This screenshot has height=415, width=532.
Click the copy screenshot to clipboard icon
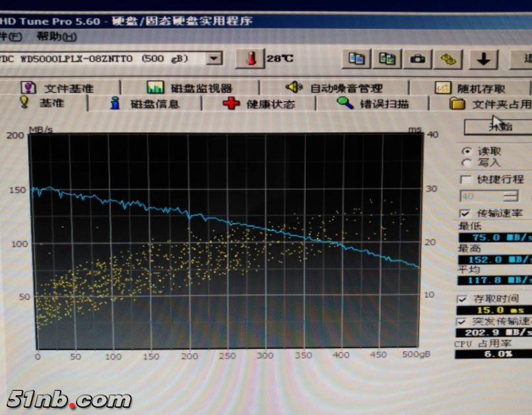(x=387, y=59)
